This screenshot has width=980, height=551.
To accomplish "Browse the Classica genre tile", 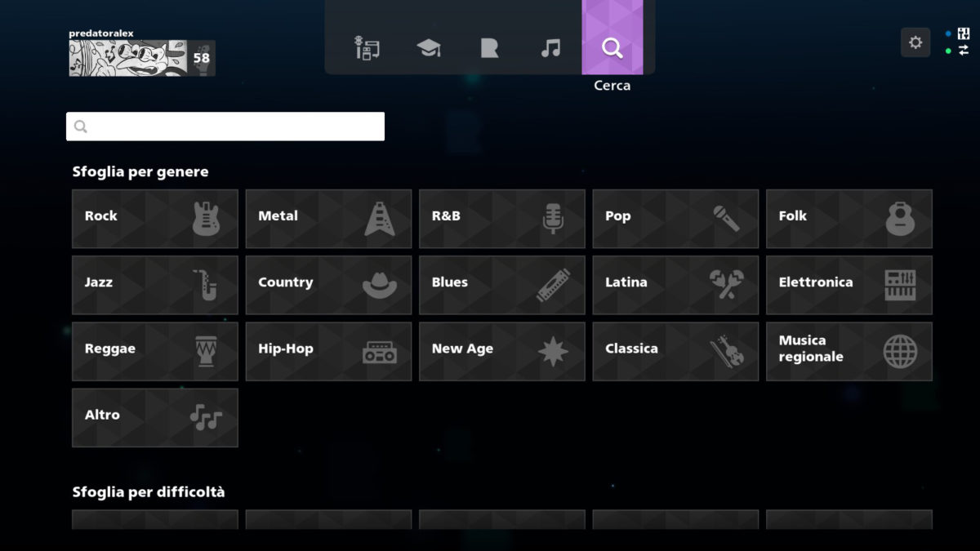I will (x=675, y=351).
